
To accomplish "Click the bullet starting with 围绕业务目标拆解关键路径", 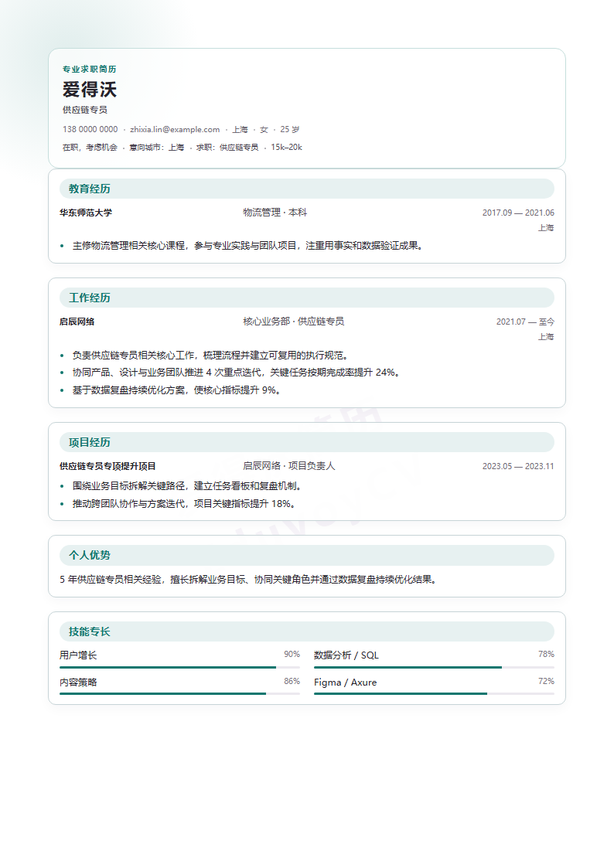I will [x=187, y=486].
